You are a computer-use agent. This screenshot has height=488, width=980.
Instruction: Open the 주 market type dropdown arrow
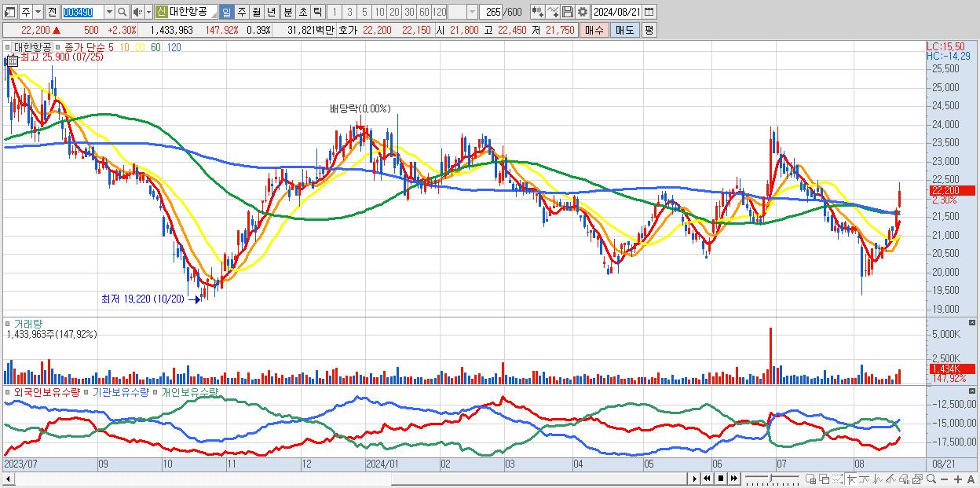coord(38,12)
